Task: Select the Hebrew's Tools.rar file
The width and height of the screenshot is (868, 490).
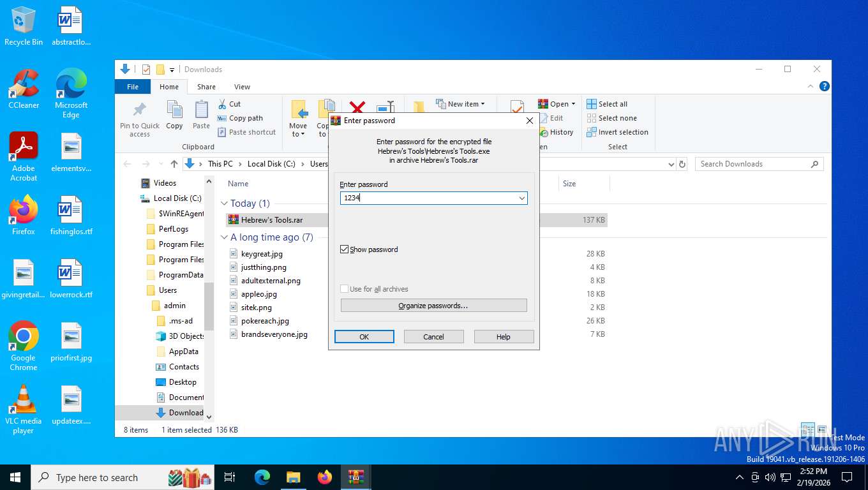Action: tap(272, 220)
